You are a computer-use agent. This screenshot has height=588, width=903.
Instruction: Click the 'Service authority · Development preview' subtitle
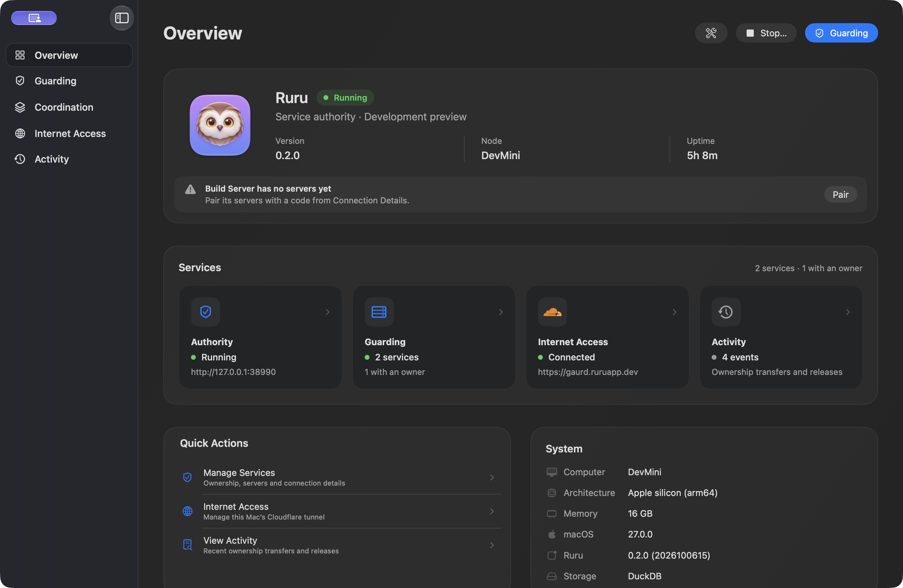[371, 117]
